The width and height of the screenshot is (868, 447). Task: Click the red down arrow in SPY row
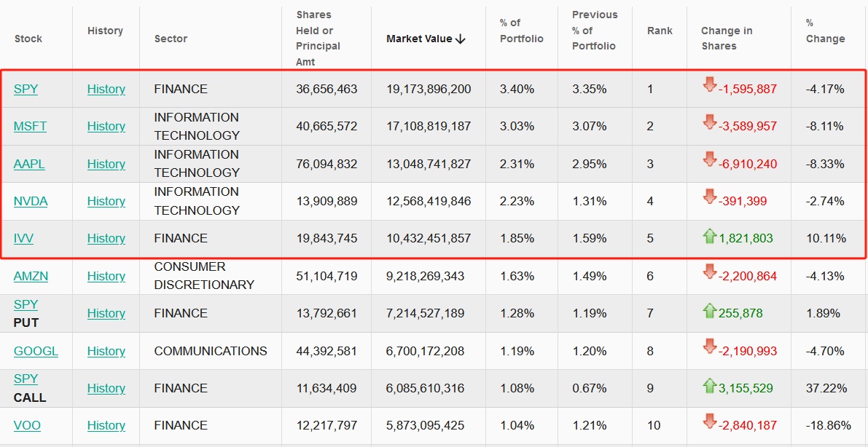click(x=709, y=86)
